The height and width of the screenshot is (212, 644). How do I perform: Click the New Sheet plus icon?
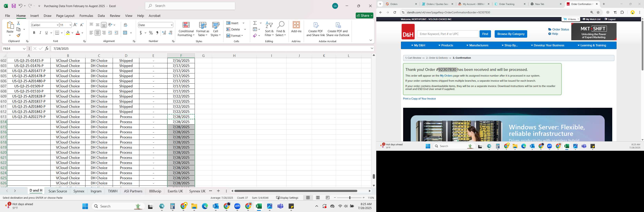click(x=218, y=191)
